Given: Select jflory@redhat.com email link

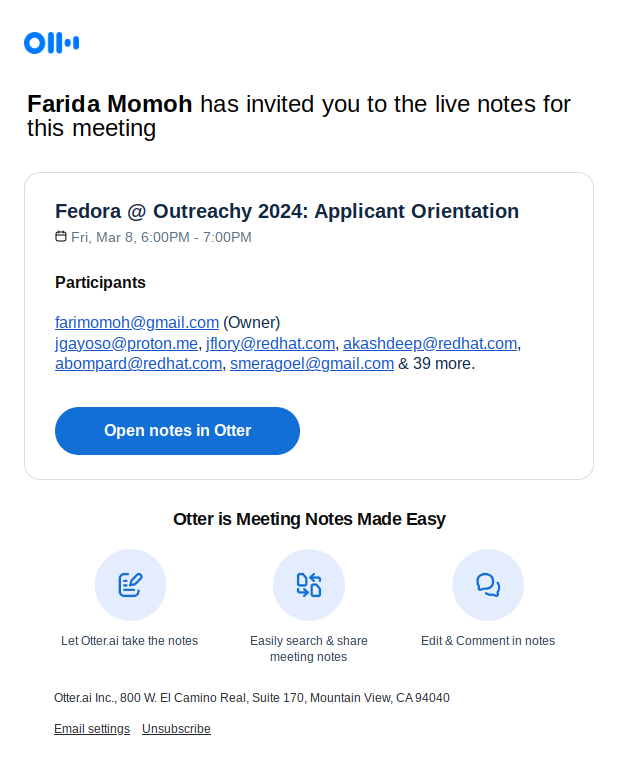Looking at the screenshot, I should (271, 344).
